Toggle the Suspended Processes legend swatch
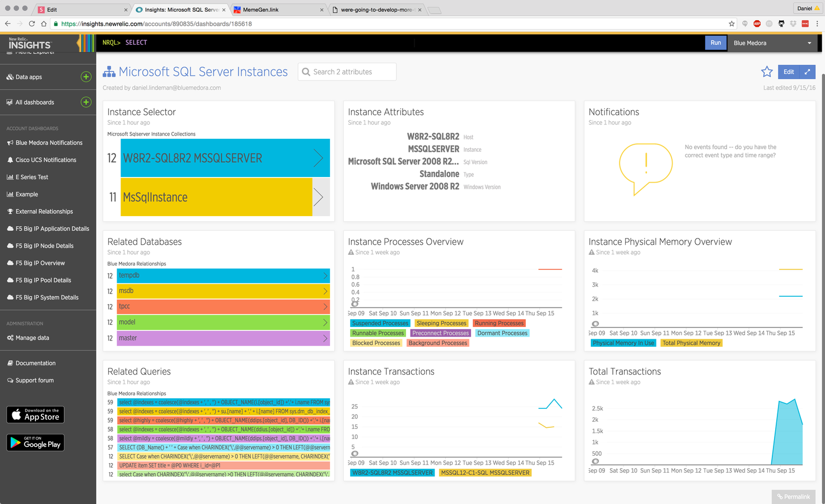 coord(380,323)
